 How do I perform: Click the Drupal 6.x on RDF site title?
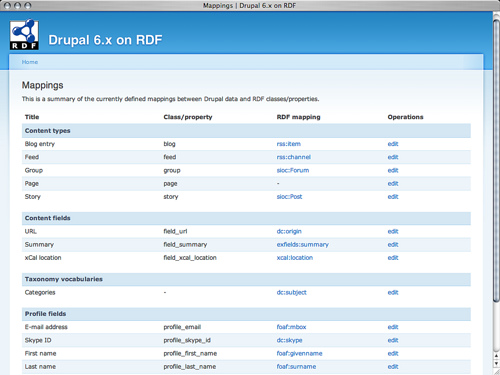coord(105,40)
